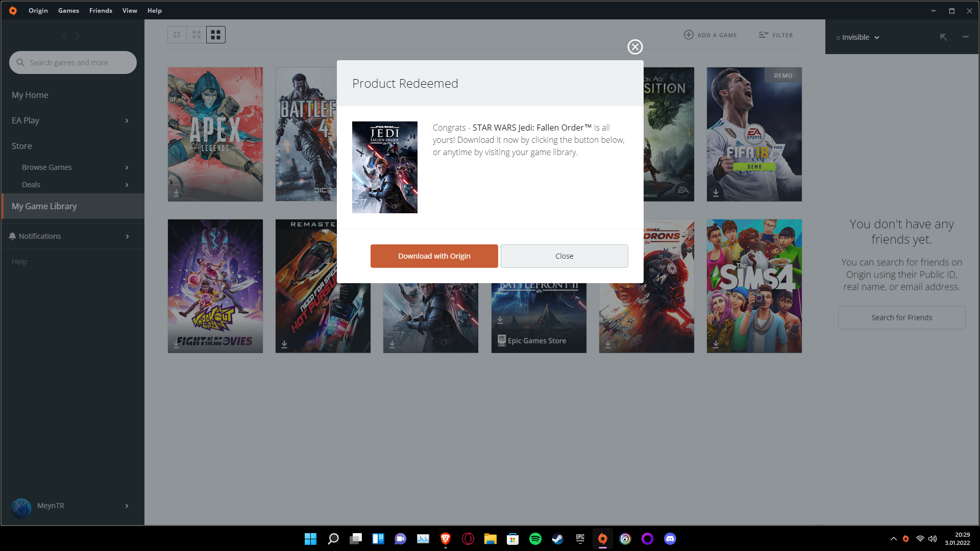Click Close button on Product Redeemed dialog
Image resolution: width=980 pixels, height=551 pixels.
(x=564, y=256)
